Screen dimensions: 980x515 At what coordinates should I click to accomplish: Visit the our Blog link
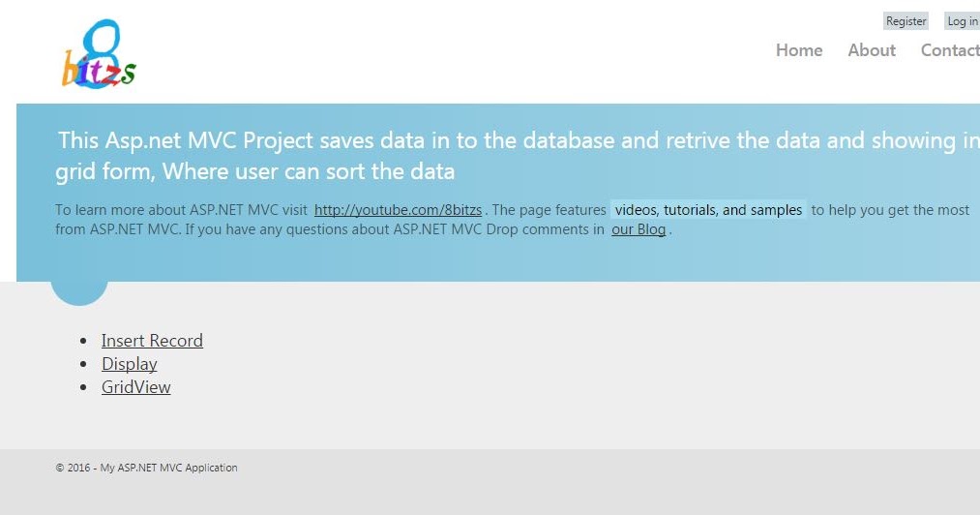638,230
